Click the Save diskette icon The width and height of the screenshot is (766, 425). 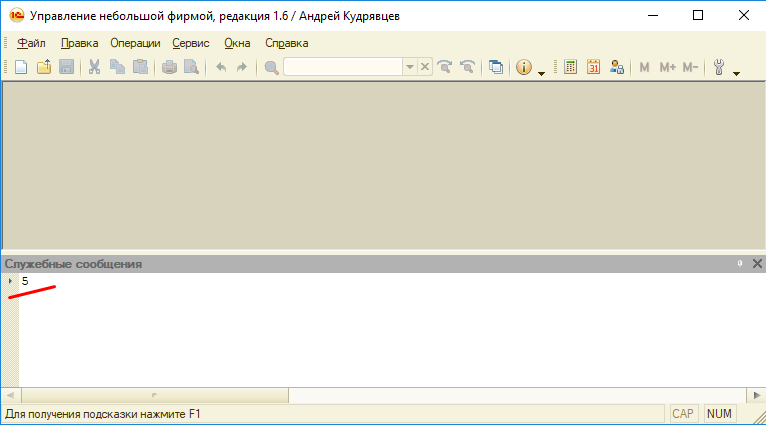[66, 67]
